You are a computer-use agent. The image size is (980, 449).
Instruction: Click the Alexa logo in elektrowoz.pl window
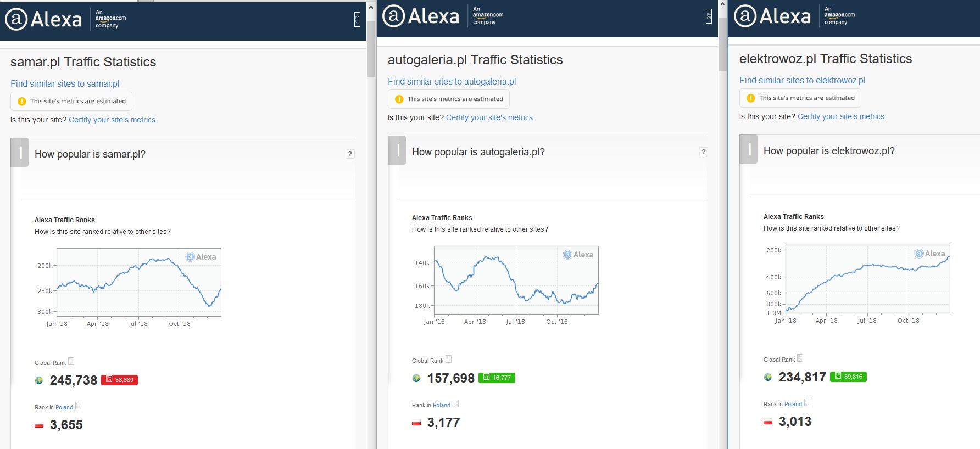pyautogui.click(x=772, y=16)
